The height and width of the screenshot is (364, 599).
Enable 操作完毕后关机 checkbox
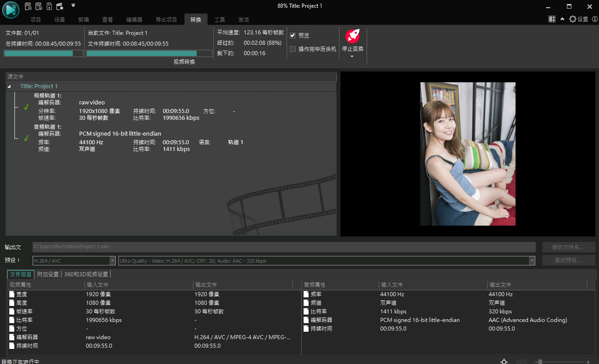click(x=292, y=49)
